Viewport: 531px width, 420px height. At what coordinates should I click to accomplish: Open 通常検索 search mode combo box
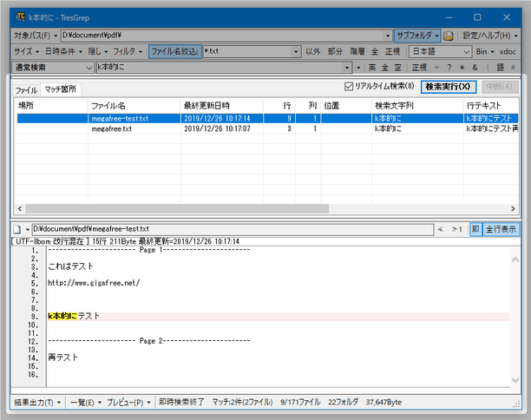(x=53, y=68)
